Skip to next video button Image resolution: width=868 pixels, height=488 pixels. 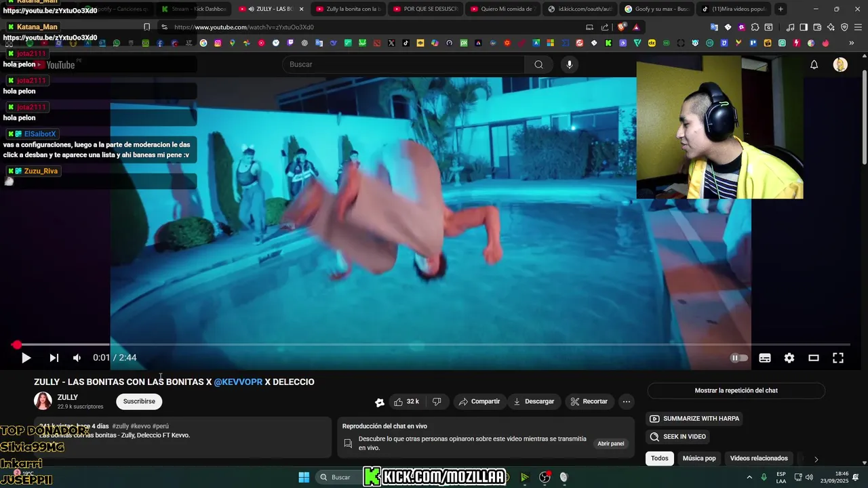[54, 358]
